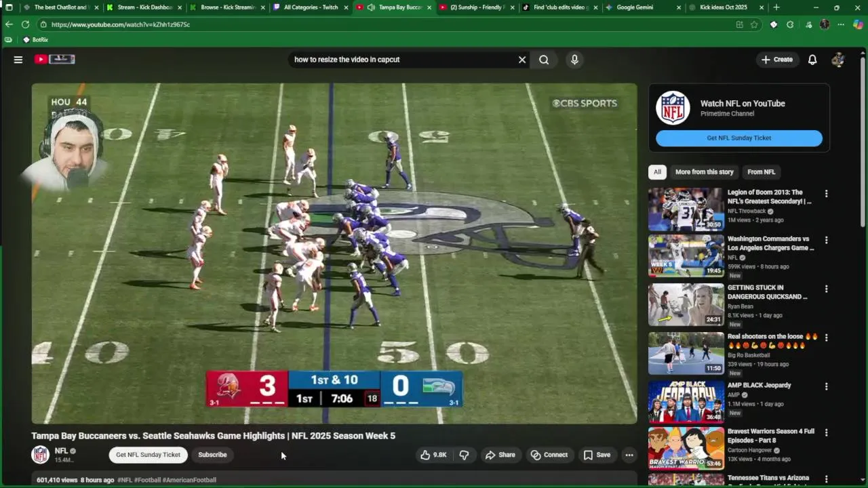Open YouTube notifications bell
This screenshot has width=868, height=488.
pyautogui.click(x=812, y=60)
